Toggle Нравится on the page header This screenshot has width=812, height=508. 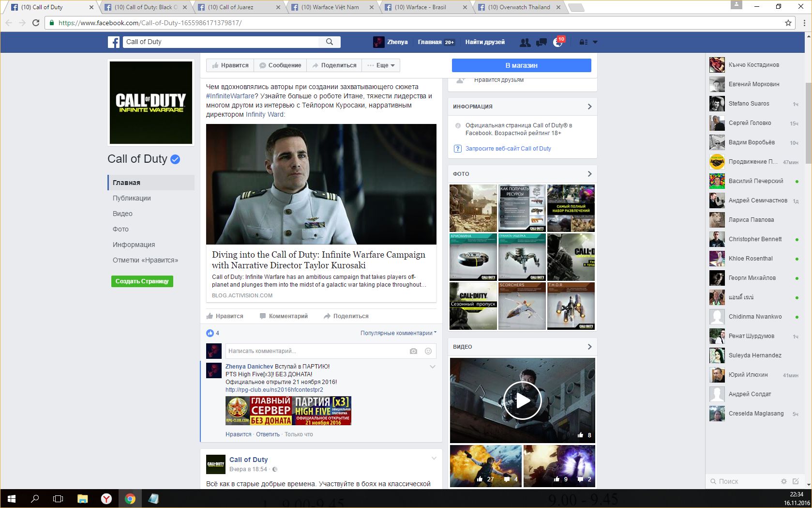[x=230, y=65]
